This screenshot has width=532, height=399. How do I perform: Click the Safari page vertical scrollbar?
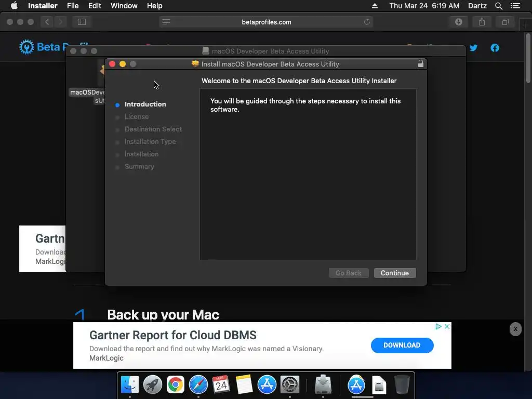(528, 58)
